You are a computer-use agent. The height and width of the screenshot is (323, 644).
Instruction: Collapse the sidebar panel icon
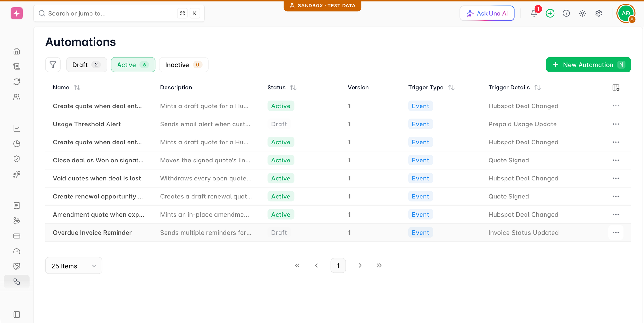click(x=17, y=314)
